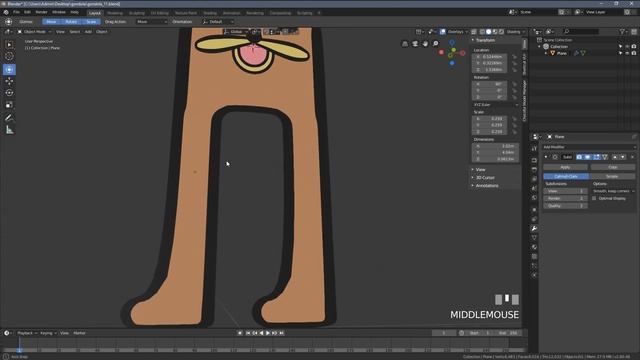
Task: Toggle render camera icon for Collection row
Action: click(x=634, y=47)
